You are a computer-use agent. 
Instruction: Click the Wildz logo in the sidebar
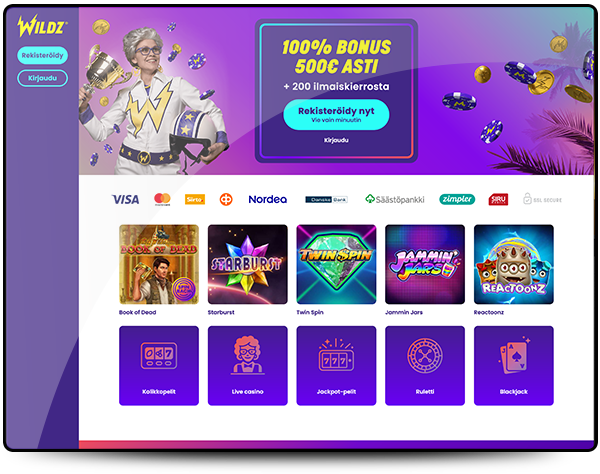point(42,26)
